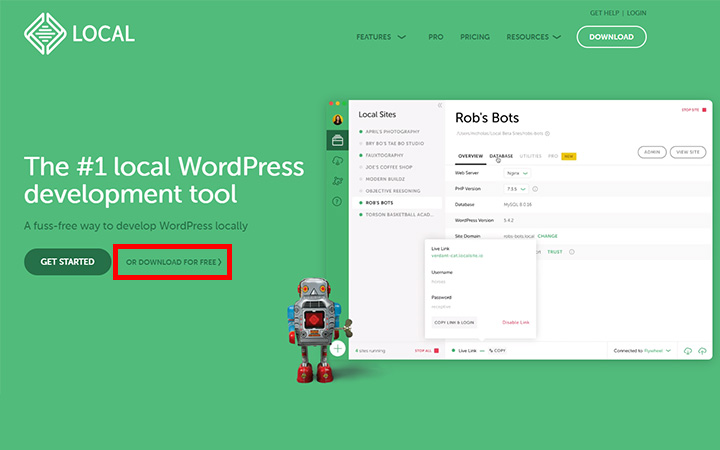The width and height of the screenshot is (720, 450).
Task: Click the plus button to add a site
Action: tap(338, 349)
